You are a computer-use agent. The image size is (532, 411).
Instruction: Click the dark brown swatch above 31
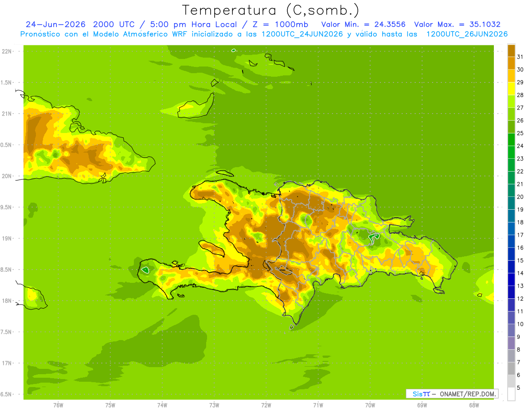511,51
